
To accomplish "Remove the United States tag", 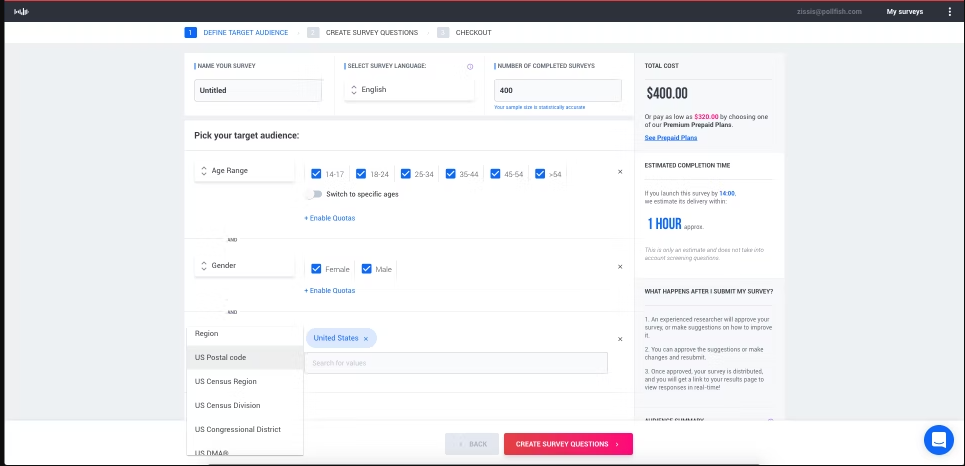I will [366, 339].
